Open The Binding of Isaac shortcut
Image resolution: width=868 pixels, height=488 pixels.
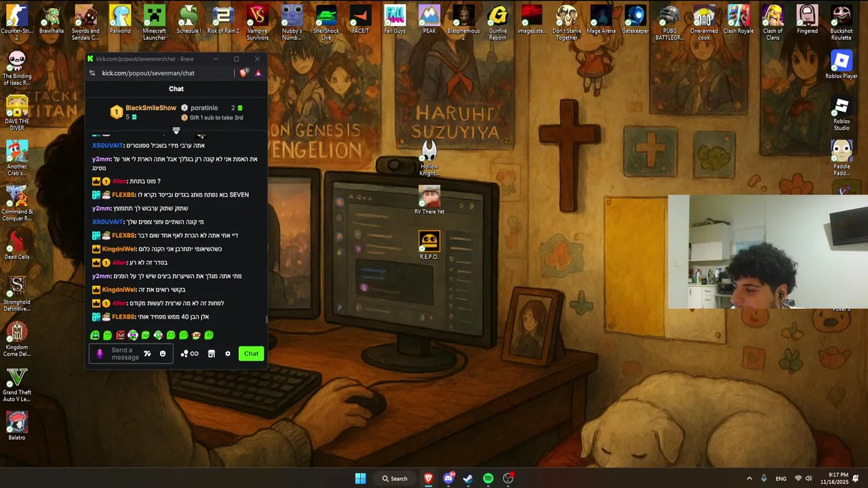pyautogui.click(x=17, y=68)
